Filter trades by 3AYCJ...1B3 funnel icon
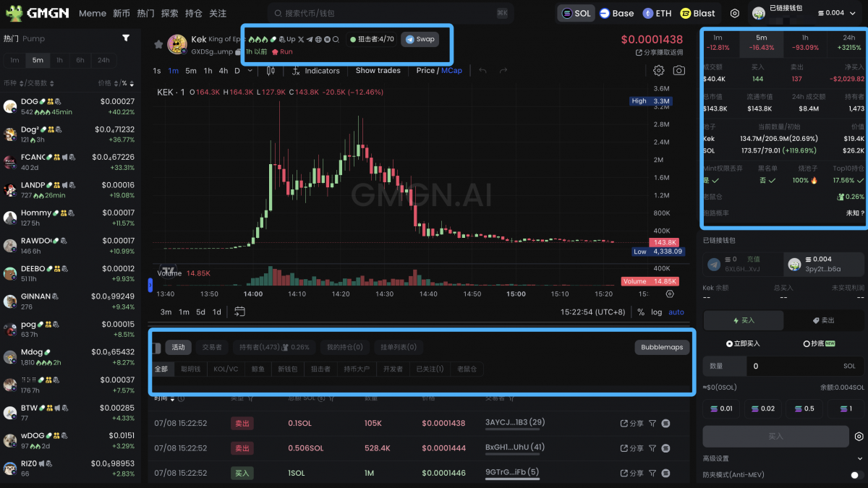 [x=652, y=424]
